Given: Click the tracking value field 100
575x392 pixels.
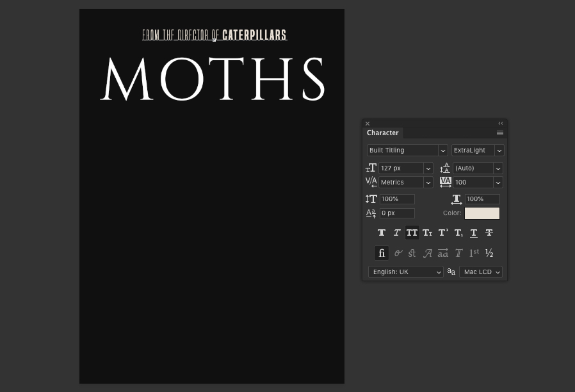Looking at the screenshot, I should point(473,183).
